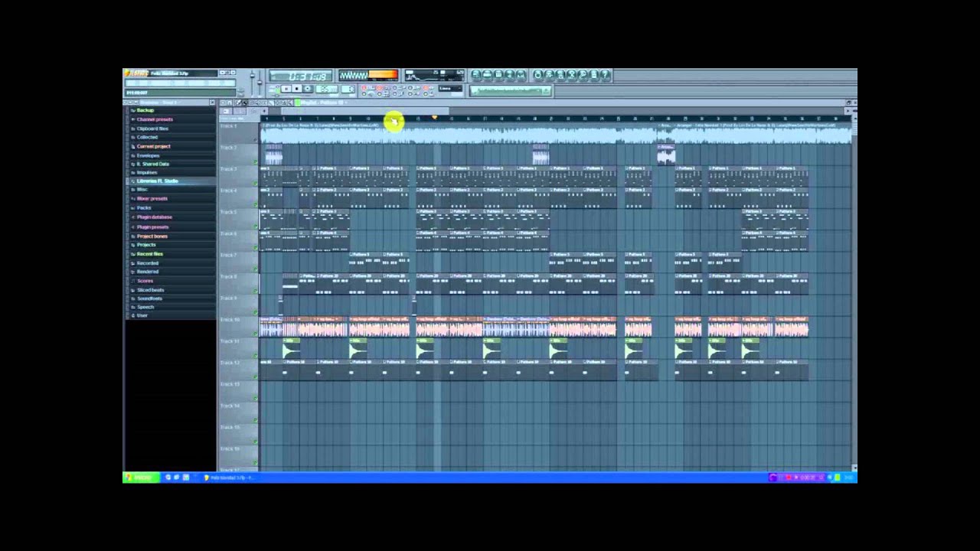Select the pencil draw tool in the Playlist

pos(238,103)
